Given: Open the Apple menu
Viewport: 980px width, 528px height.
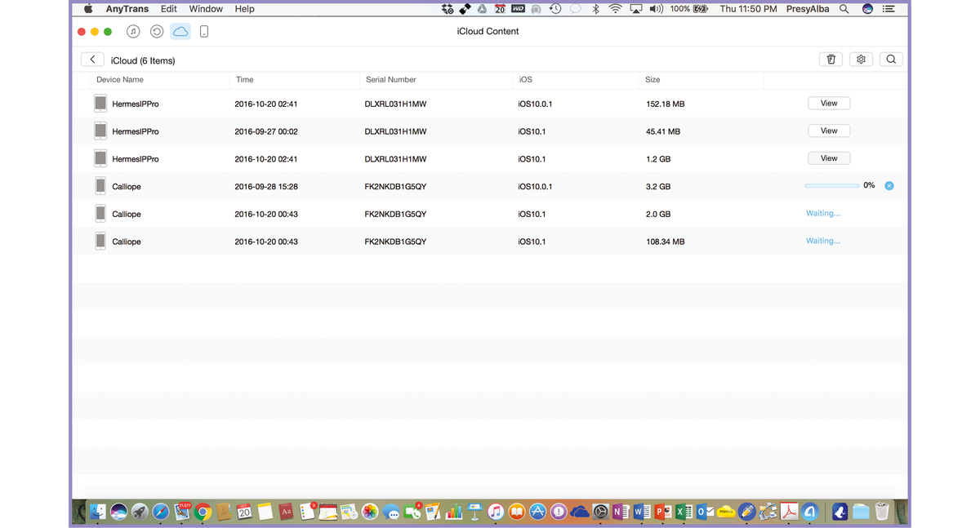Looking at the screenshot, I should click(88, 9).
